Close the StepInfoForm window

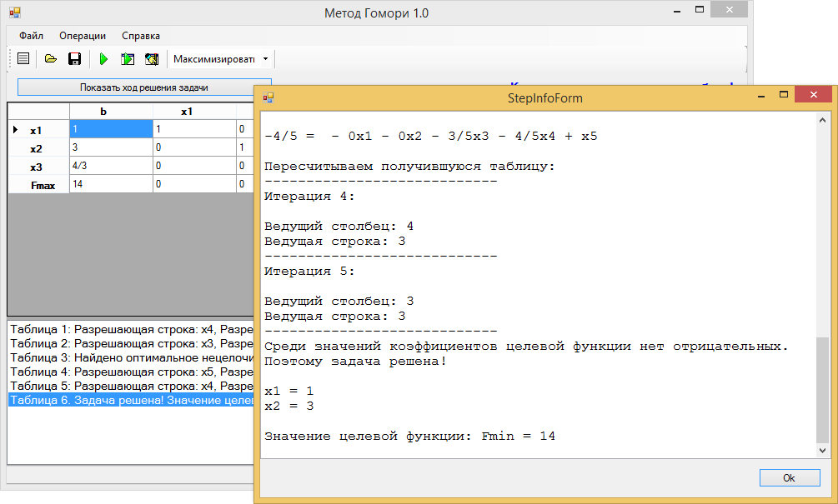click(x=813, y=95)
